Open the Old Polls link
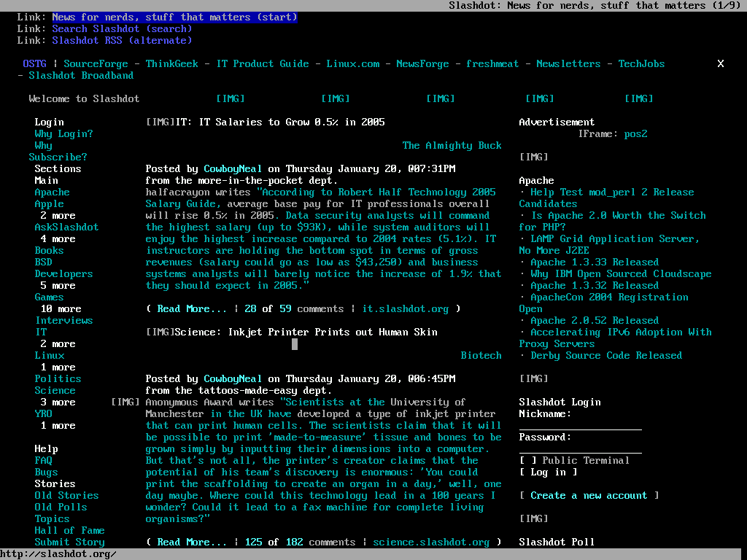747x560 pixels. pos(61,507)
